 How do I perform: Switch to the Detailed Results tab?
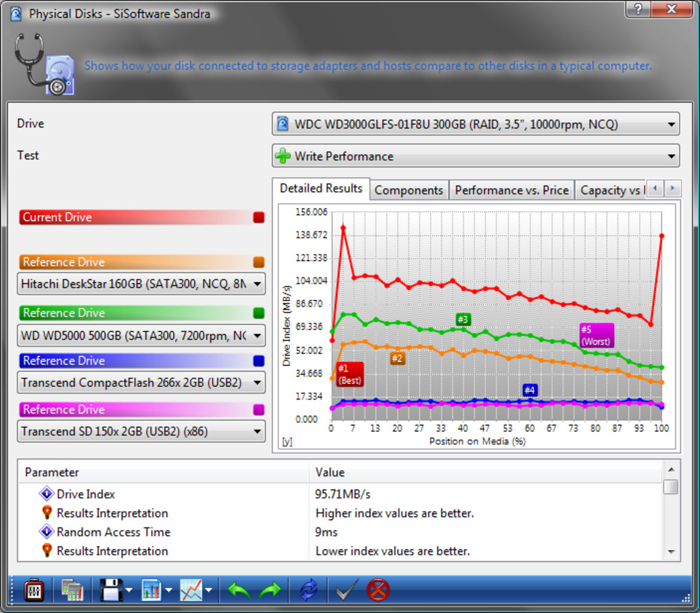click(321, 189)
